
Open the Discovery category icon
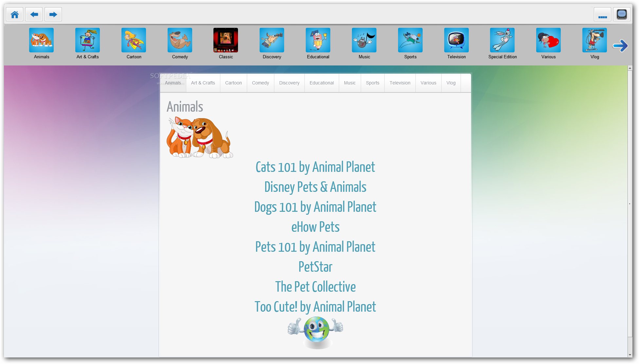(272, 40)
